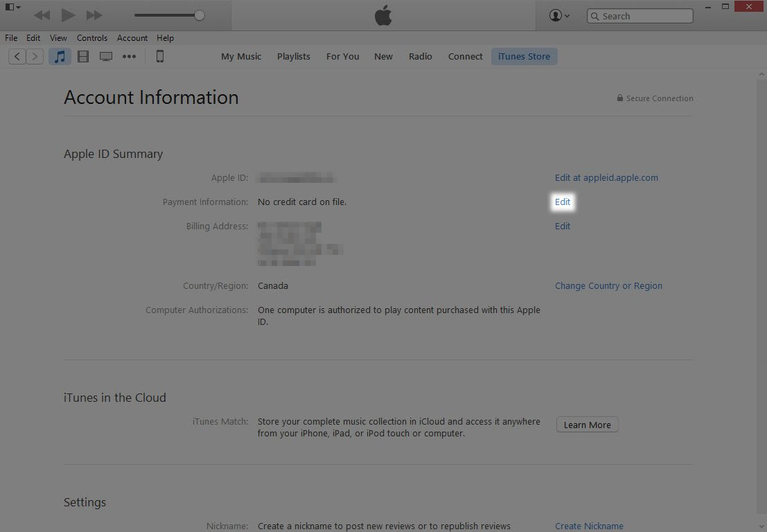Click Edit next to Billing Address
The width and height of the screenshot is (767, 532).
pos(563,226)
